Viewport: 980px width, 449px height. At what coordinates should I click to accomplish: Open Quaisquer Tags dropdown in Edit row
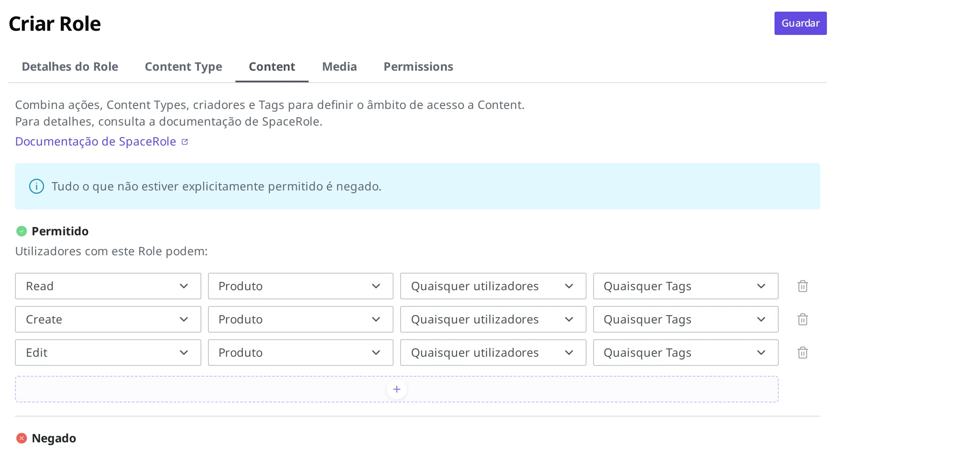(x=686, y=353)
